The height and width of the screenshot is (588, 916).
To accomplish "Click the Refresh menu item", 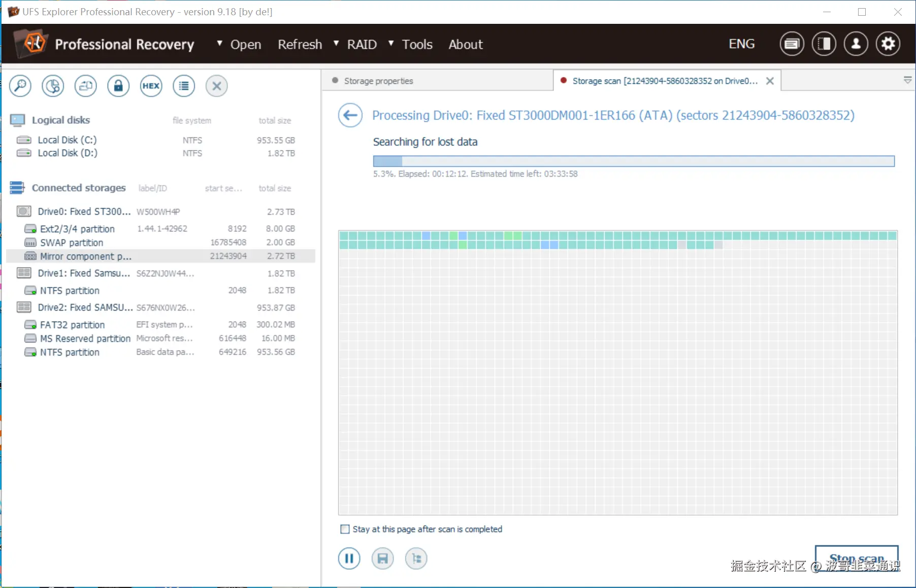I will pyautogui.click(x=300, y=44).
